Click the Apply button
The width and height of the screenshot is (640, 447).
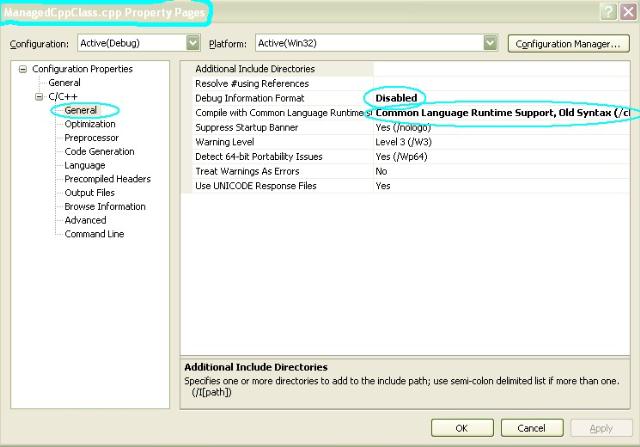[x=601, y=428]
